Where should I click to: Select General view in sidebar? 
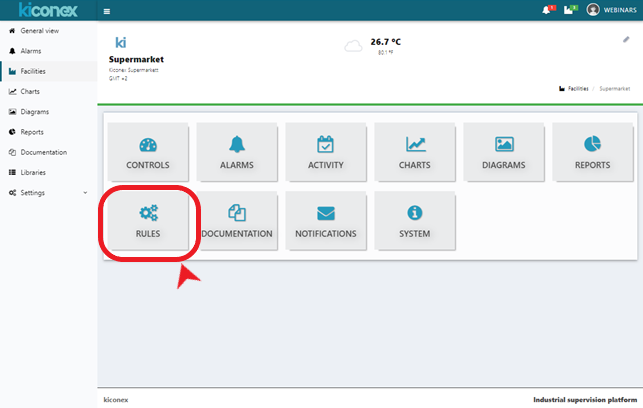39,31
